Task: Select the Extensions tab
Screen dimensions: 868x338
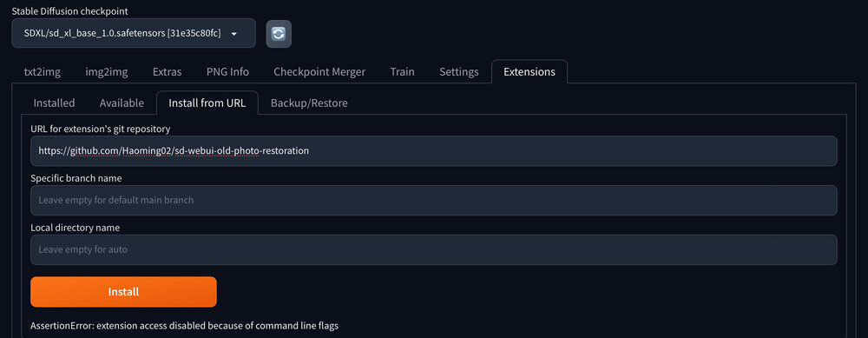Action: pyautogui.click(x=529, y=72)
